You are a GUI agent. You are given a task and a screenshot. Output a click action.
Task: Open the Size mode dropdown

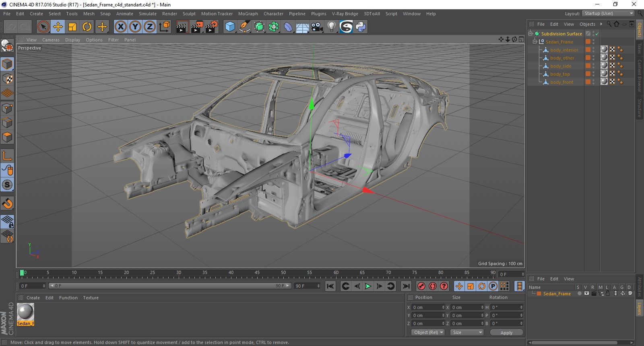click(x=466, y=332)
